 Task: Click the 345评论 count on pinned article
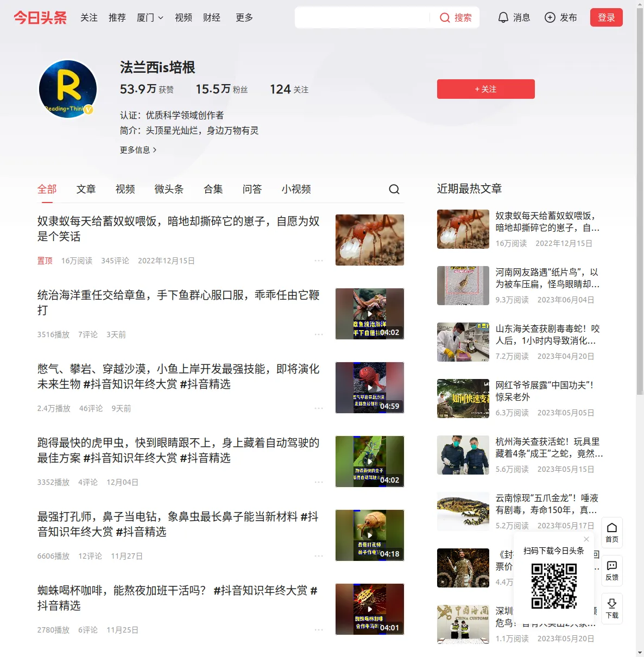(x=115, y=261)
